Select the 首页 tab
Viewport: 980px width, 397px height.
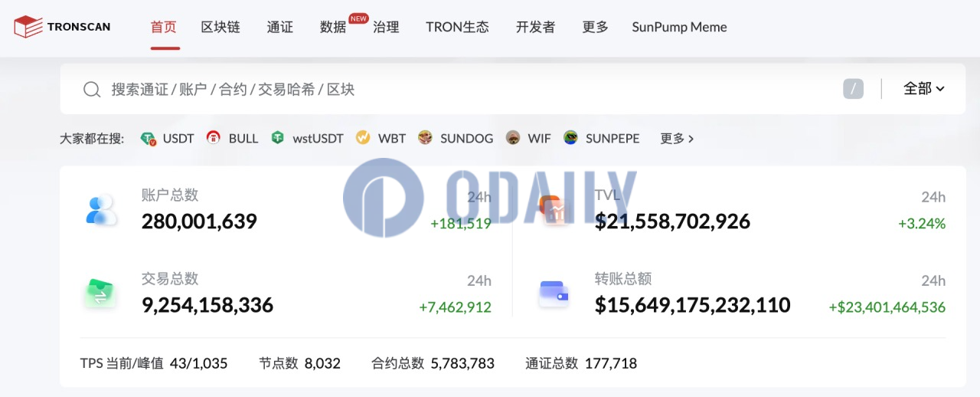pos(164,27)
